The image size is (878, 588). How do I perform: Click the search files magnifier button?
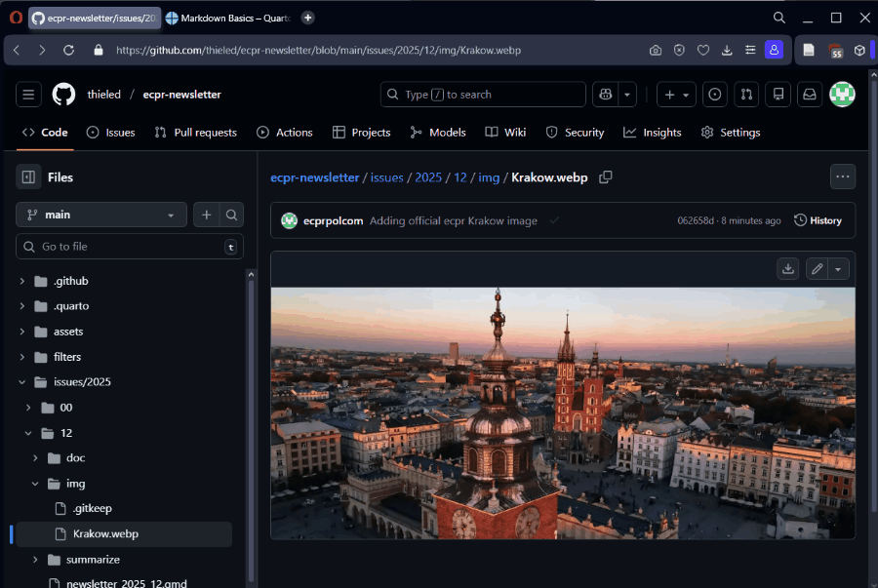pyautogui.click(x=232, y=216)
